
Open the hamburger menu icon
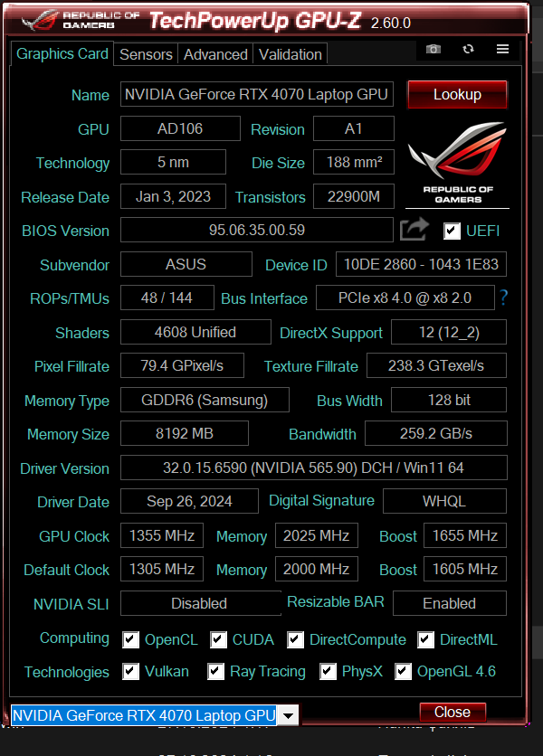tap(502, 49)
